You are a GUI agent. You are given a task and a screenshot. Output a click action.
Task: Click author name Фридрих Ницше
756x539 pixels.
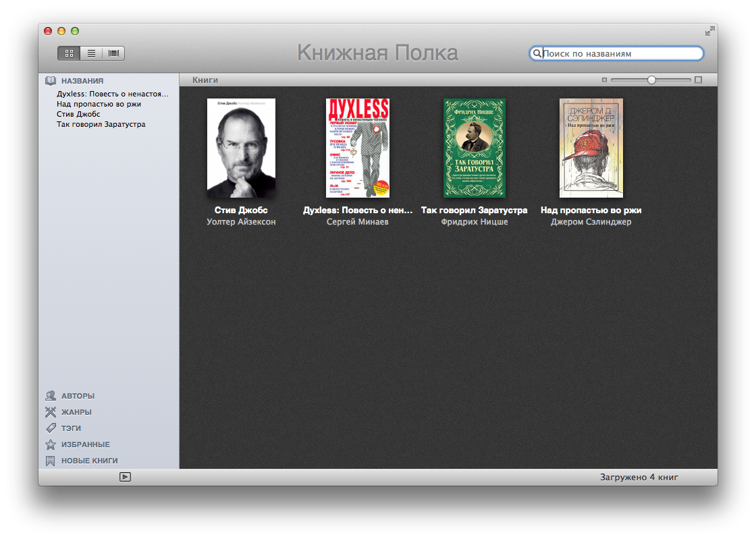point(475,222)
